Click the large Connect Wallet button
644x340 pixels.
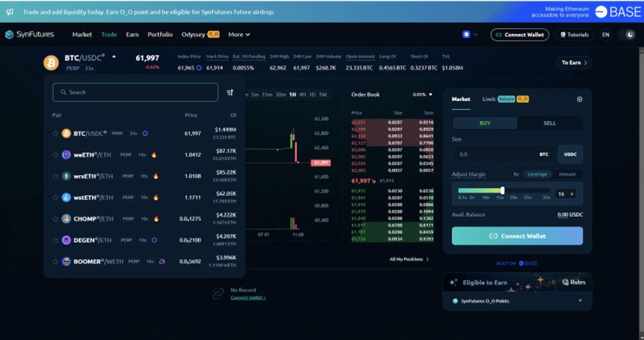[517, 236]
